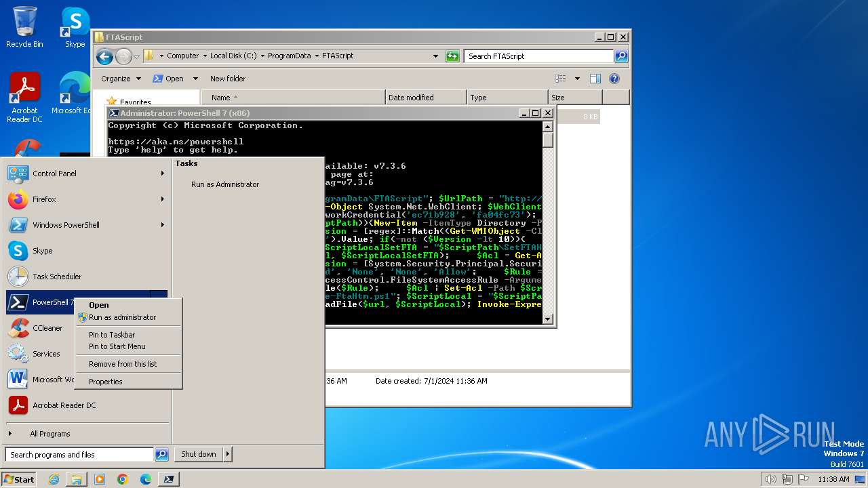Select Windows PowerShell in the Start menu
This screenshot has height=488, width=868.
86,225
